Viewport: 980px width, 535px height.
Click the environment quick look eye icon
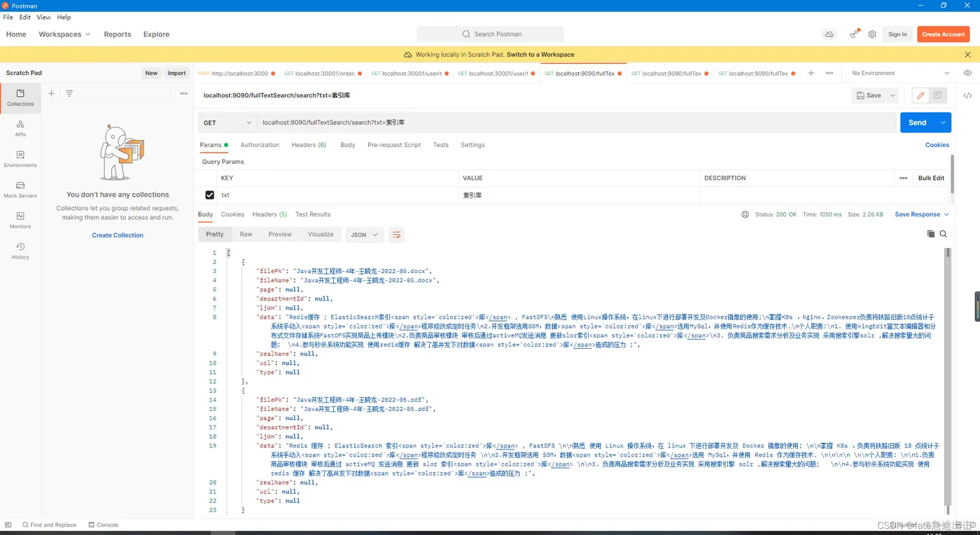pos(967,73)
